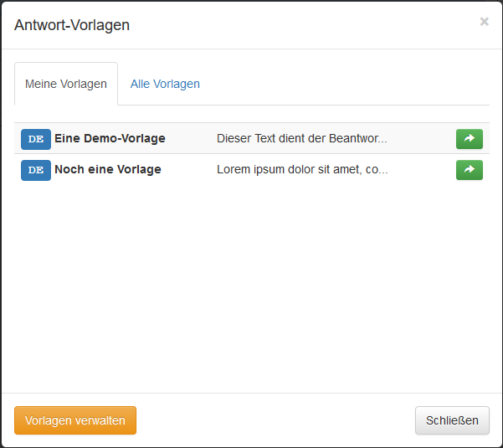Select the 'Noch eine Vorlage' title
Viewport: 503px width, 448px height.
click(108, 169)
